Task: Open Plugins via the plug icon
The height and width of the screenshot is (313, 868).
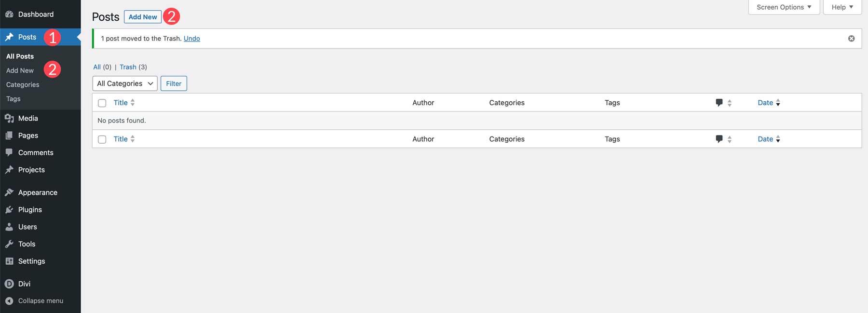Action: (9, 209)
